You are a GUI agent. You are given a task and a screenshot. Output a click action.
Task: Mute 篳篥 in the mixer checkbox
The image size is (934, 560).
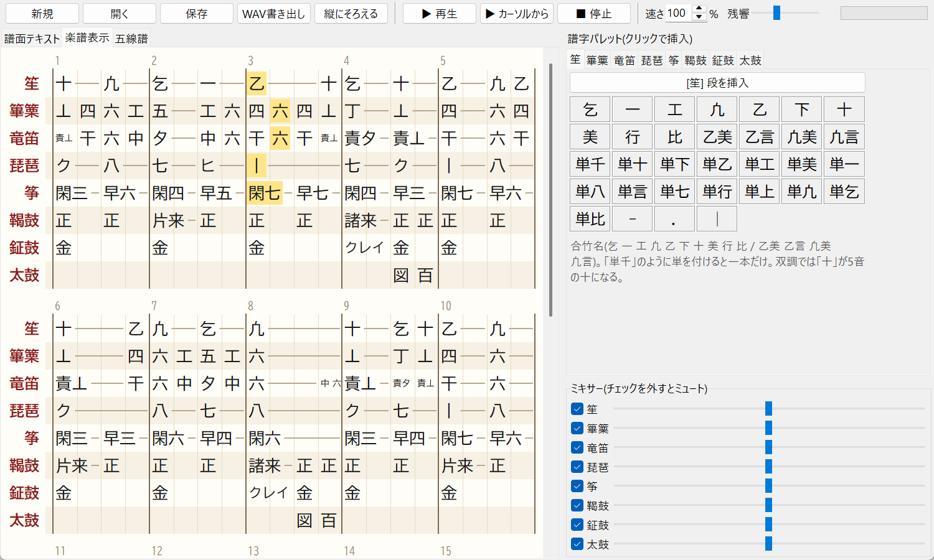(577, 428)
